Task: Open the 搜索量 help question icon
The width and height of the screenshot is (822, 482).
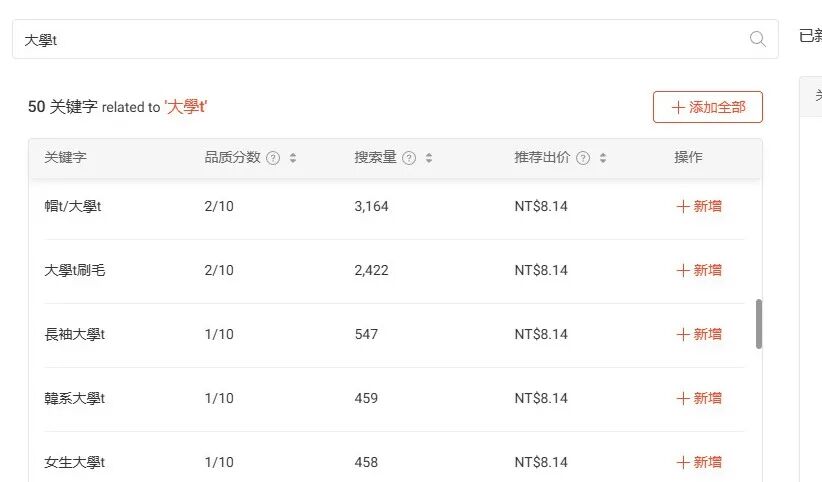Action: 409,158
